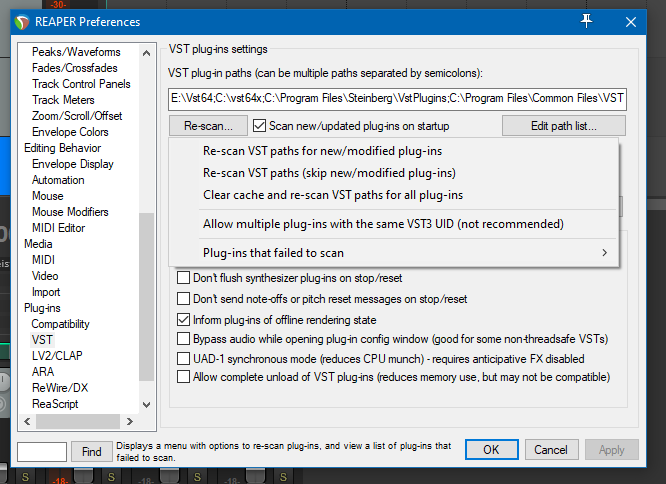Uncheck Inform plug-ins of offline rendering state
666x484 pixels.
[183, 320]
